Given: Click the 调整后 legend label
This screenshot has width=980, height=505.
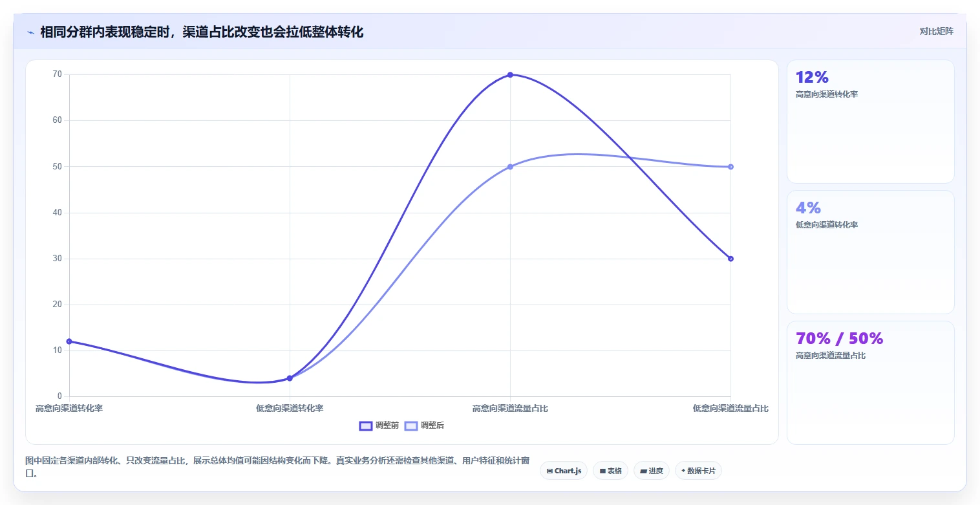Looking at the screenshot, I should [x=432, y=425].
